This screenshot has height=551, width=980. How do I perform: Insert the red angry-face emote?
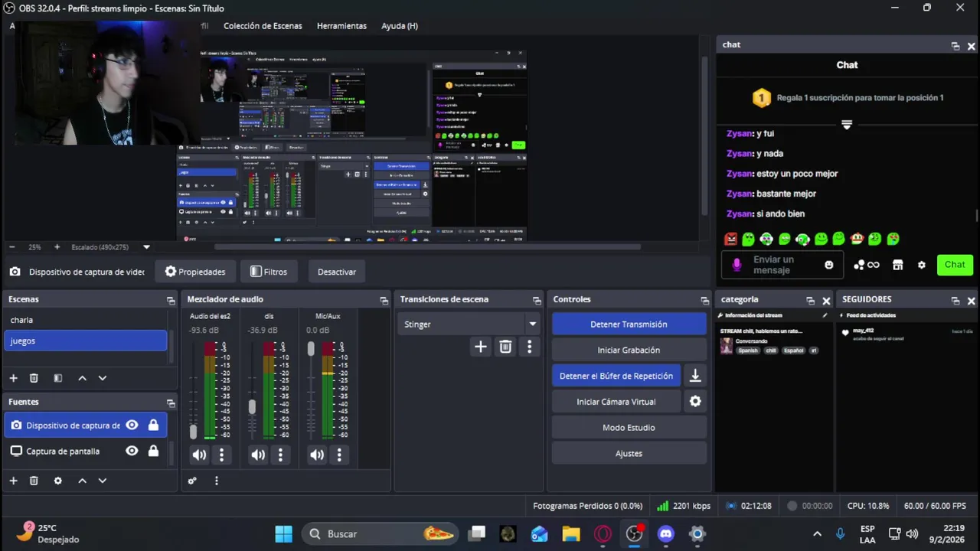730,239
